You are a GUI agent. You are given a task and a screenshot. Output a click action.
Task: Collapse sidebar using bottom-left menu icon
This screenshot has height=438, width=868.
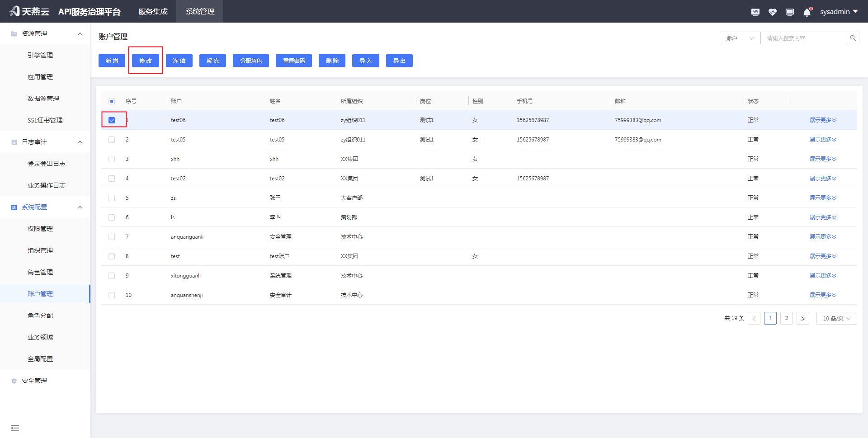coord(15,428)
